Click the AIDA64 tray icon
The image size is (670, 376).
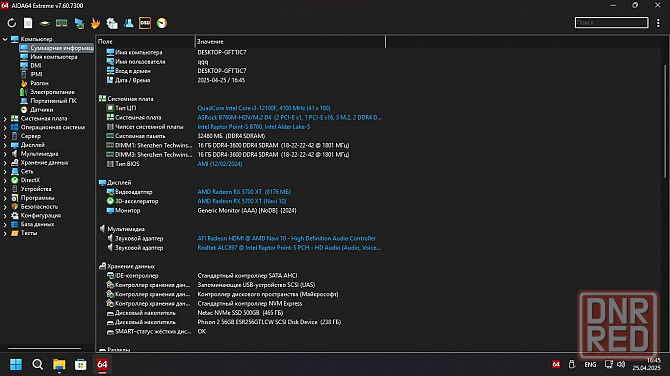coord(556,364)
